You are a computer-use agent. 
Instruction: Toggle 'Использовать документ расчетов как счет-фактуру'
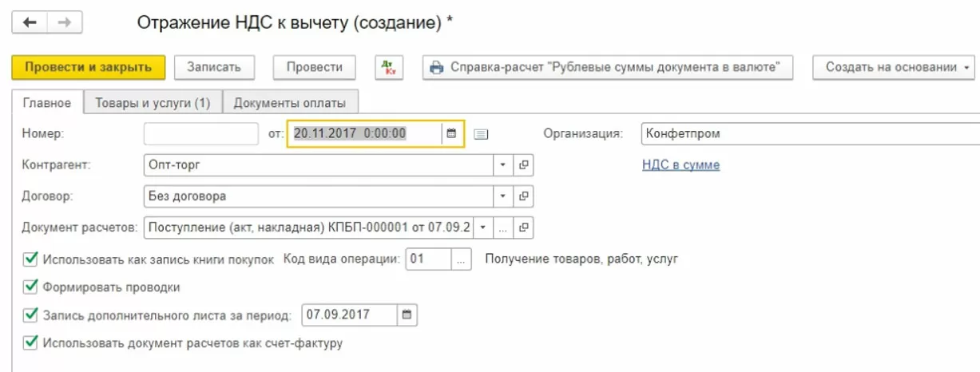(x=31, y=343)
